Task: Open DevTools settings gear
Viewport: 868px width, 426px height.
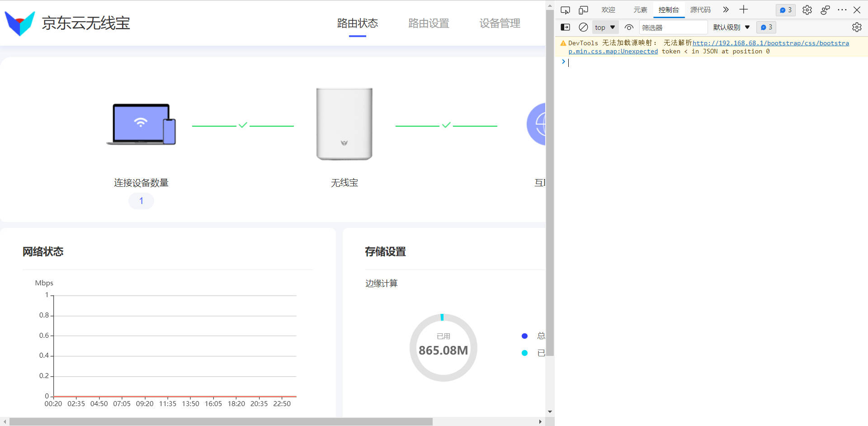Action: [x=807, y=9]
